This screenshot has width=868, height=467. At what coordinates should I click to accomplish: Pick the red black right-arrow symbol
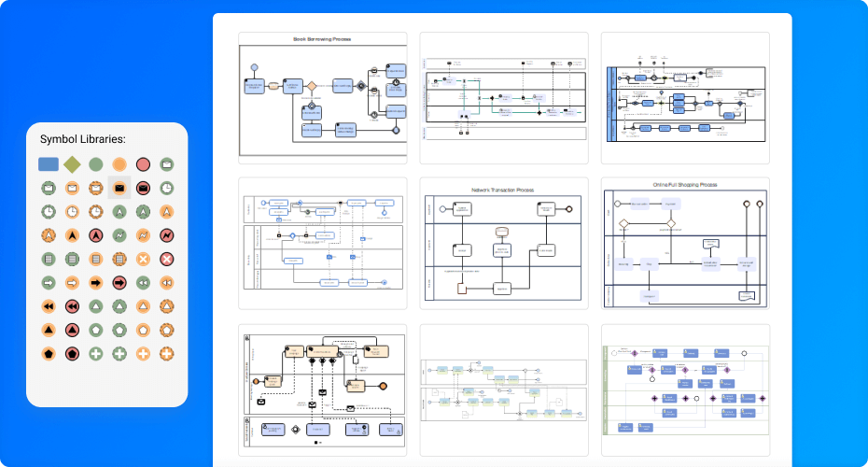(119, 282)
